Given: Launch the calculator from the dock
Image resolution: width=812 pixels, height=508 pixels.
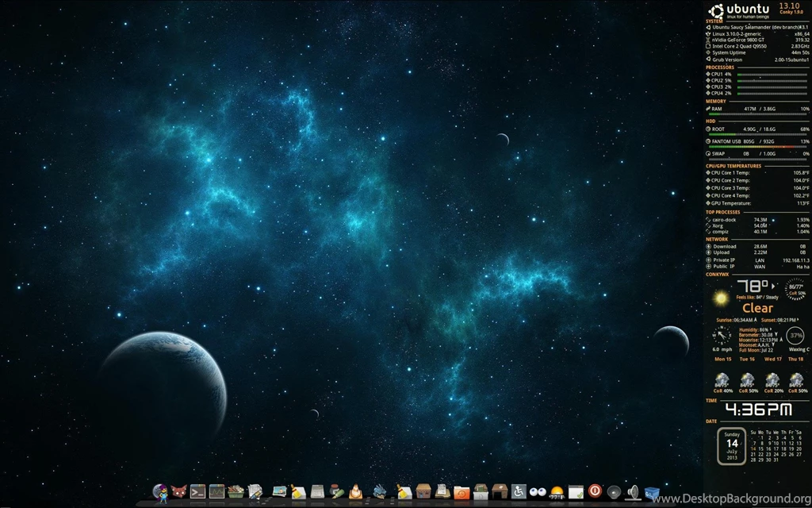Looking at the screenshot, I should coord(316,493).
